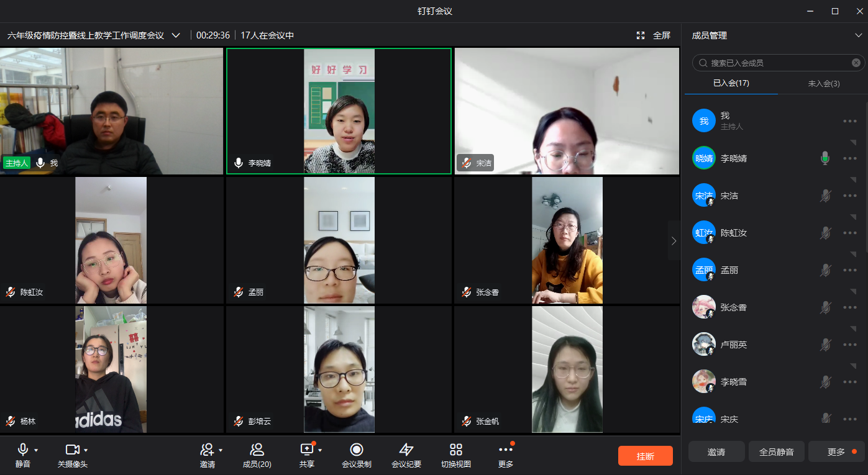Collapse the 成员管理 panel chevron
Screen dimensions: 868x475
tap(858, 36)
